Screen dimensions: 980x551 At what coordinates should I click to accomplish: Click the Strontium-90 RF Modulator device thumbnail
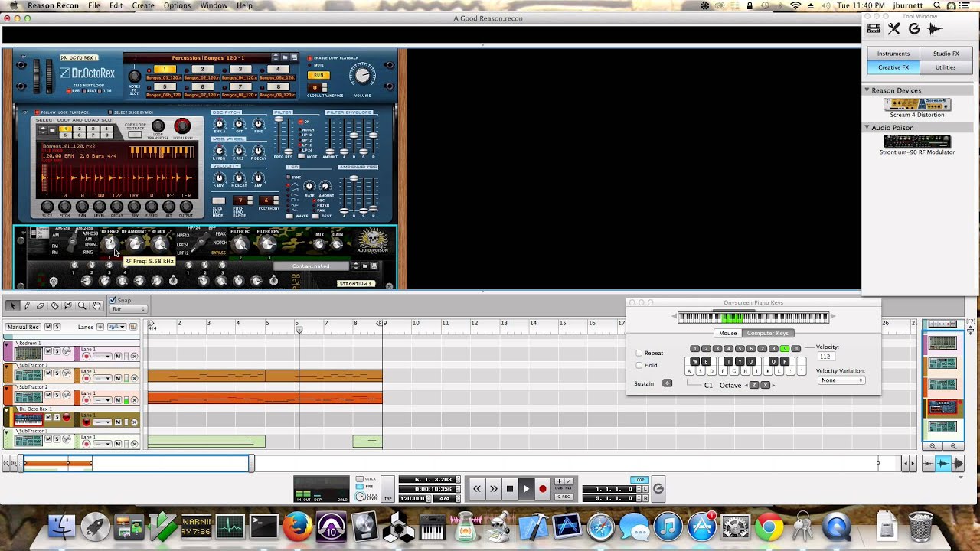click(917, 142)
